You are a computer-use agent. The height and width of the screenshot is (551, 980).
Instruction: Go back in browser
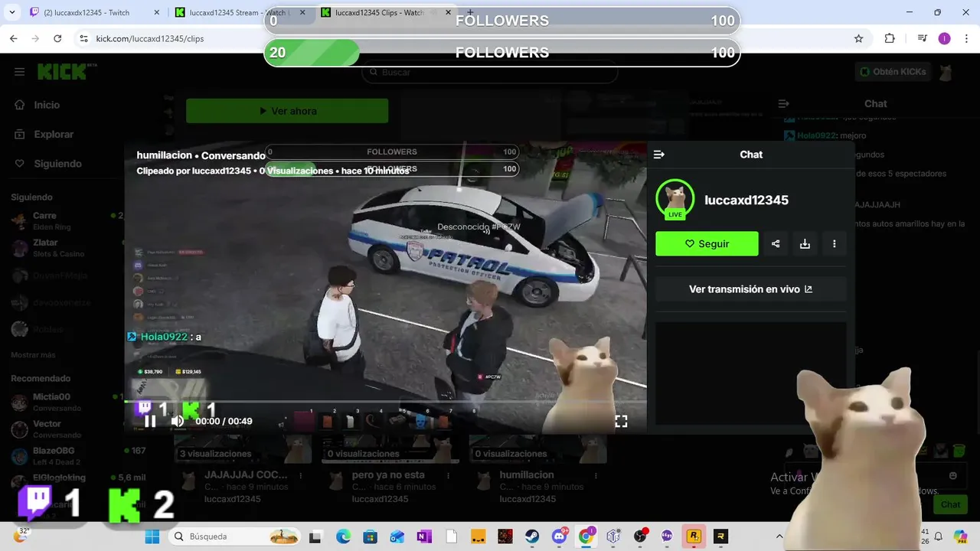click(13, 38)
